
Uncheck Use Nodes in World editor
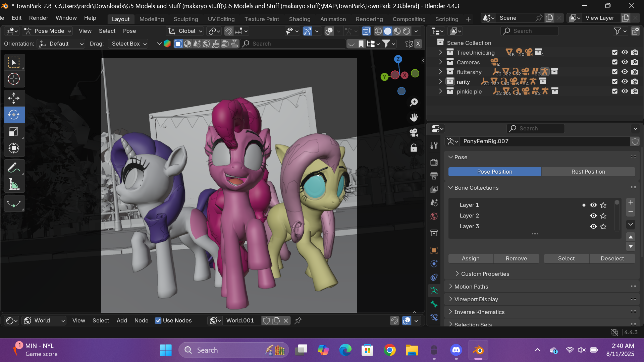point(158,321)
